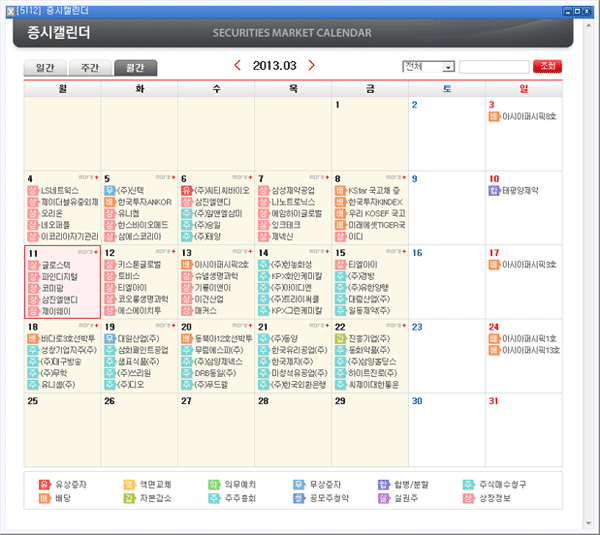Image resolution: width=600 pixels, height=535 pixels.
Task: Click the 주식매수청구 legend icon
Action: click(469, 484)
